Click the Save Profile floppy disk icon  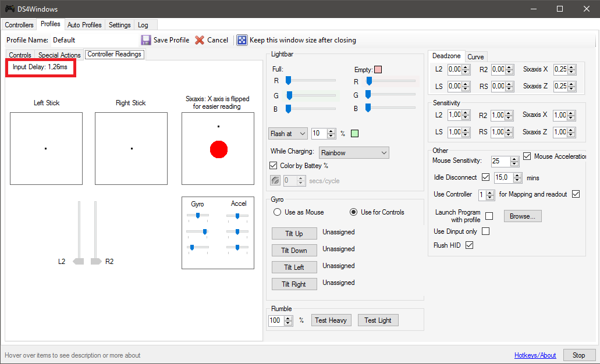click(146, 40)
